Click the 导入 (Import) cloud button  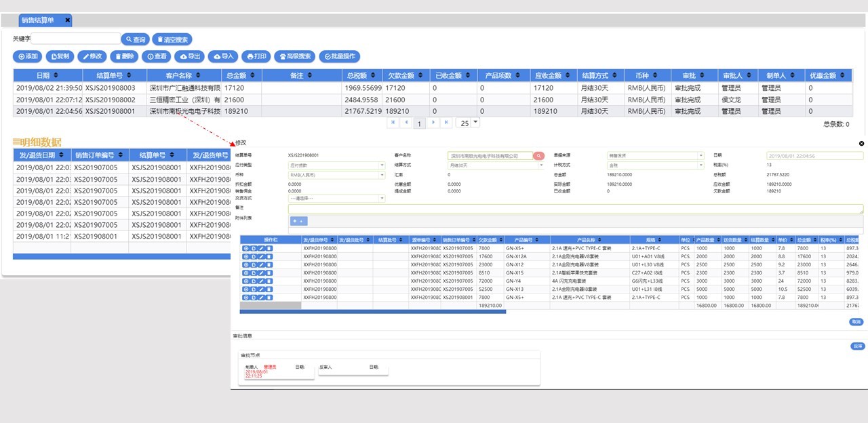[x=222, y=56]
